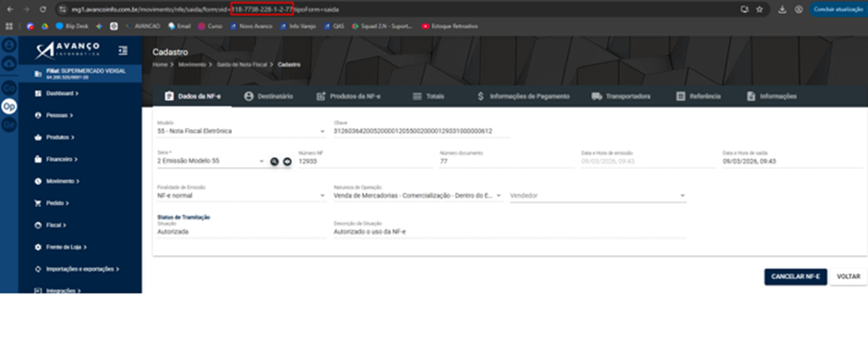The image size is (868, 352).
Task: Open the Estoque Retroativo bookmark
Action: pyautogui.click(x=449, y=26)
